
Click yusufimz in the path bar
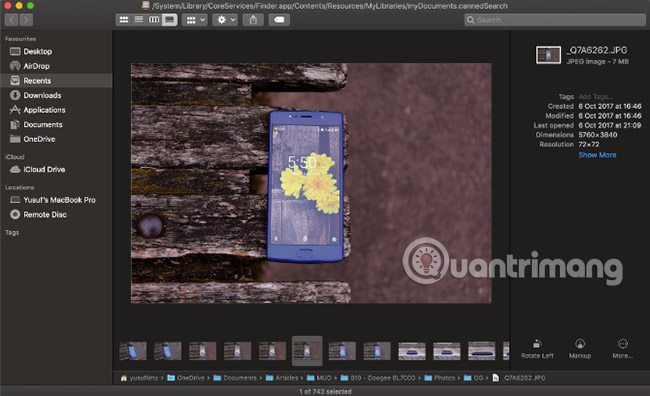coord(139,378)
